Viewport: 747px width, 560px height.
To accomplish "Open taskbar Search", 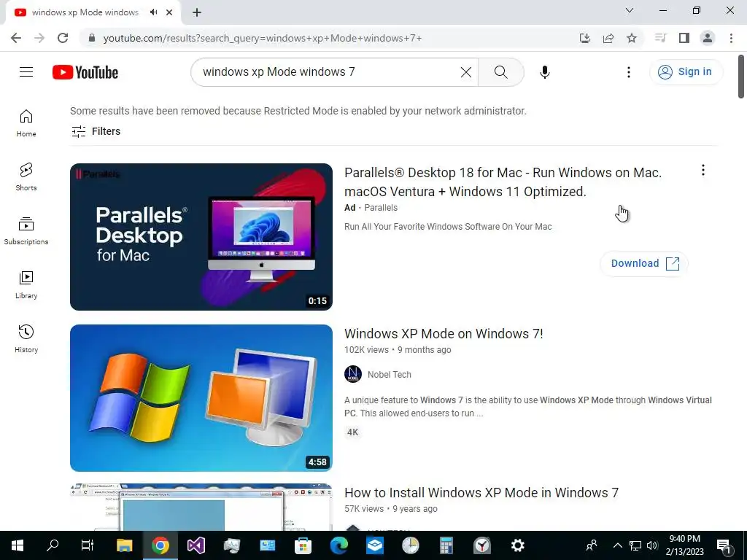I will click(x=53, y=545).
